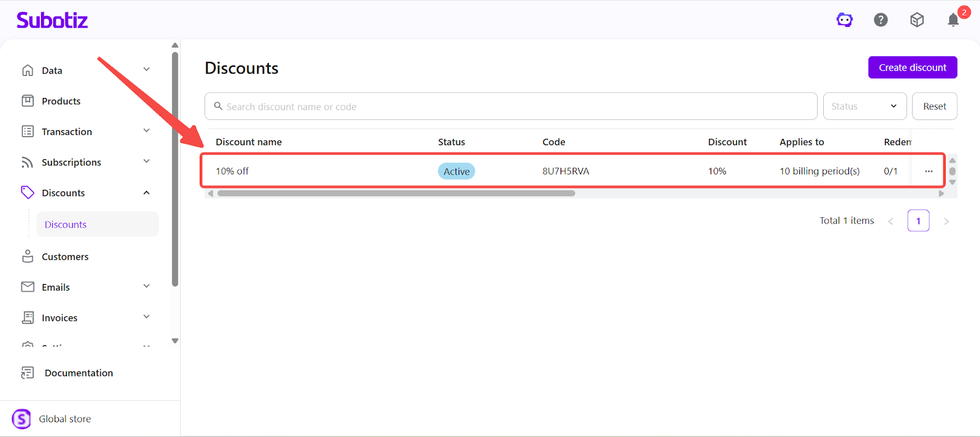Open the Emails menu item
Viewport: 980px width, 437px height.
tap(56, 287)
